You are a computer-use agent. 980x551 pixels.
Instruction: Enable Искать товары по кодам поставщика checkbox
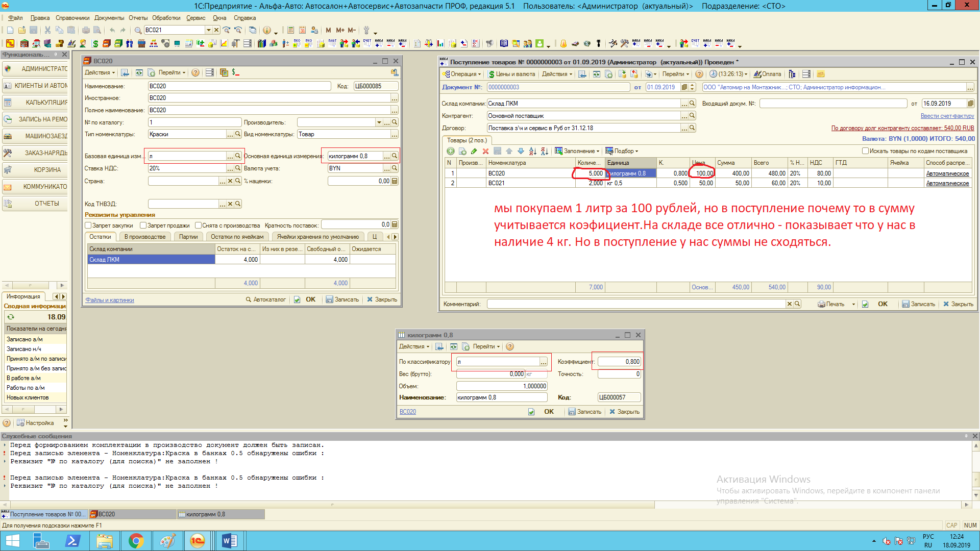click(865, 151)
